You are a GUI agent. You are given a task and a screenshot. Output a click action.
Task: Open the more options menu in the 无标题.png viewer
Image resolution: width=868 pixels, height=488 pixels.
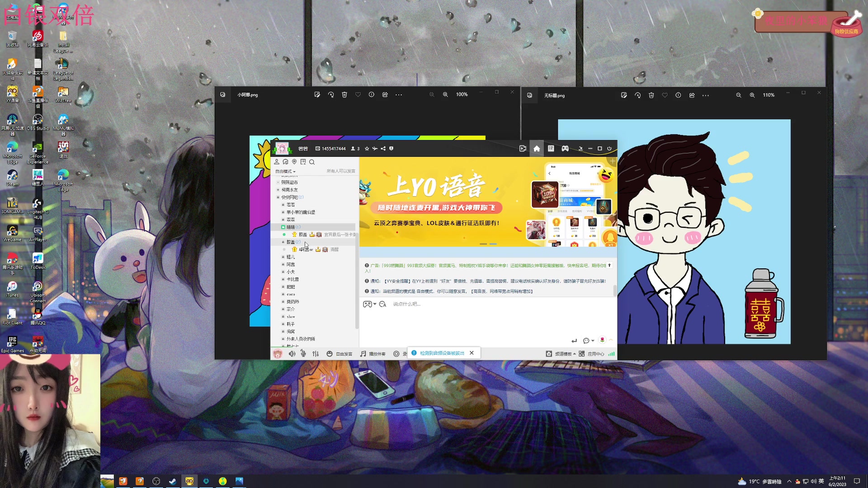coord(706,95)
